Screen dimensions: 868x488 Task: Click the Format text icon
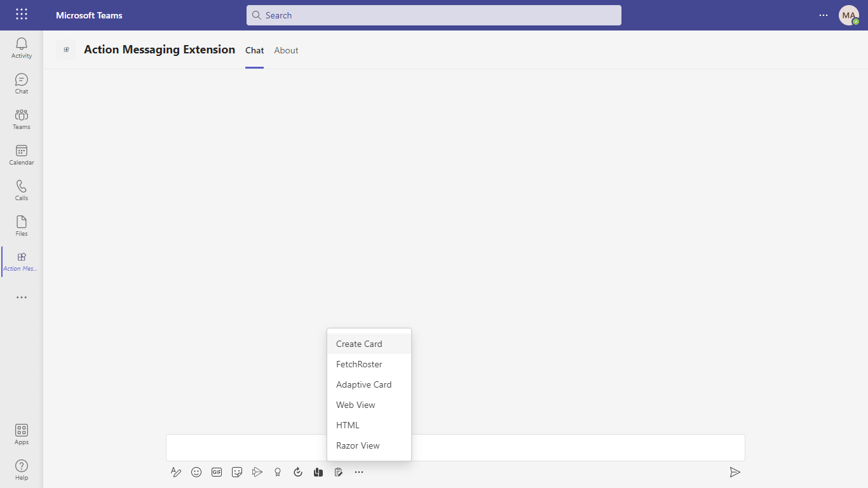pos(176,472)
